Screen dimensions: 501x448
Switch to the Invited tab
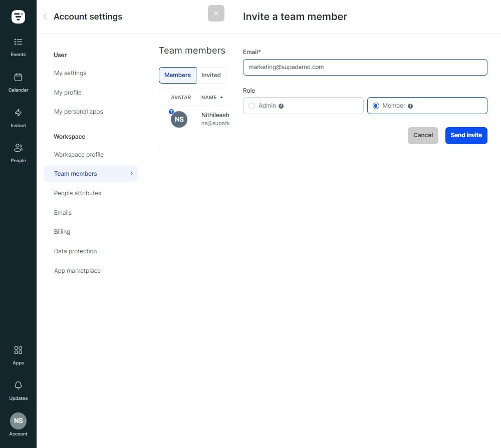click(x=211, y=75)
